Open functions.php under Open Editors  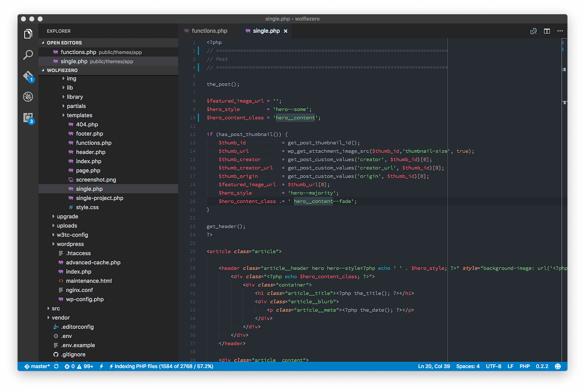(x=109, y=52)
